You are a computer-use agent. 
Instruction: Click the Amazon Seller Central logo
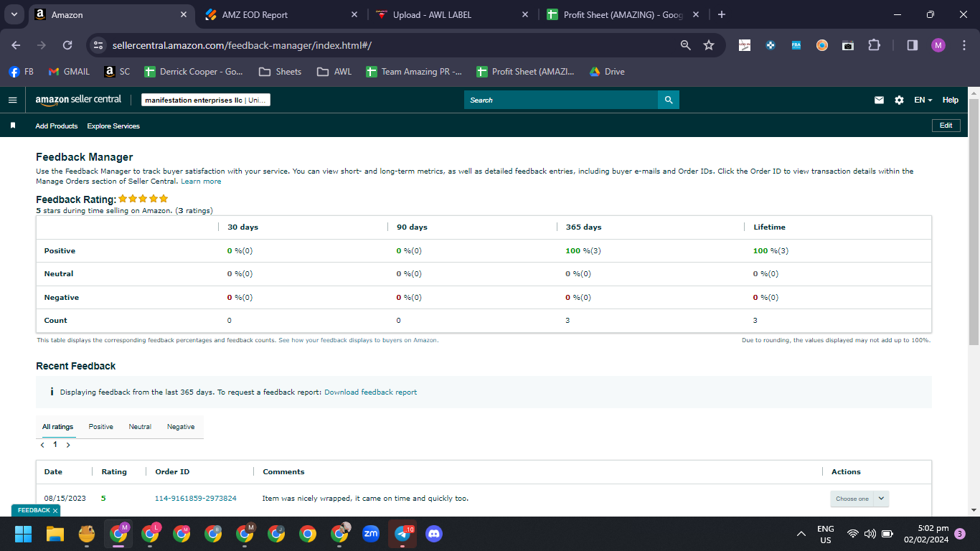(x=78, y=100)
